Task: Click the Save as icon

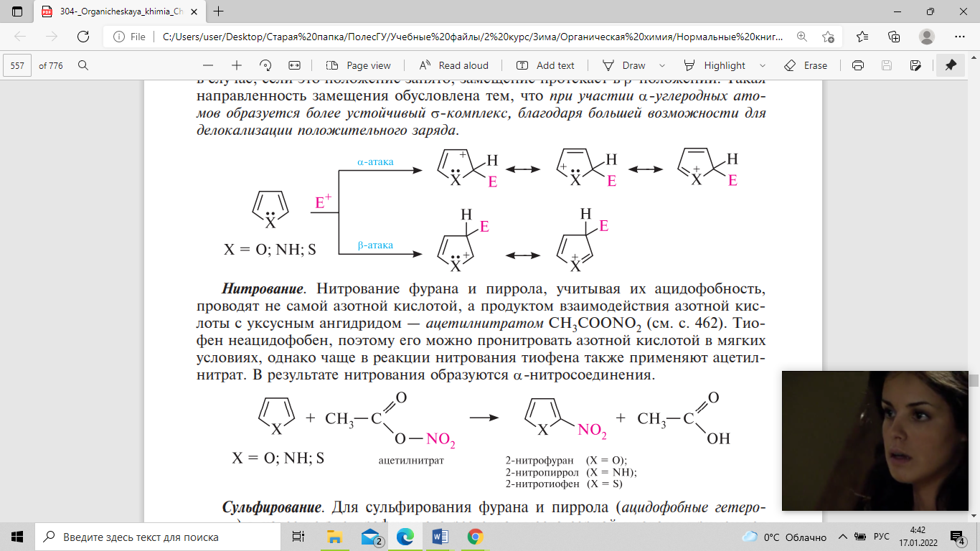Action: [x=915, y=65]
